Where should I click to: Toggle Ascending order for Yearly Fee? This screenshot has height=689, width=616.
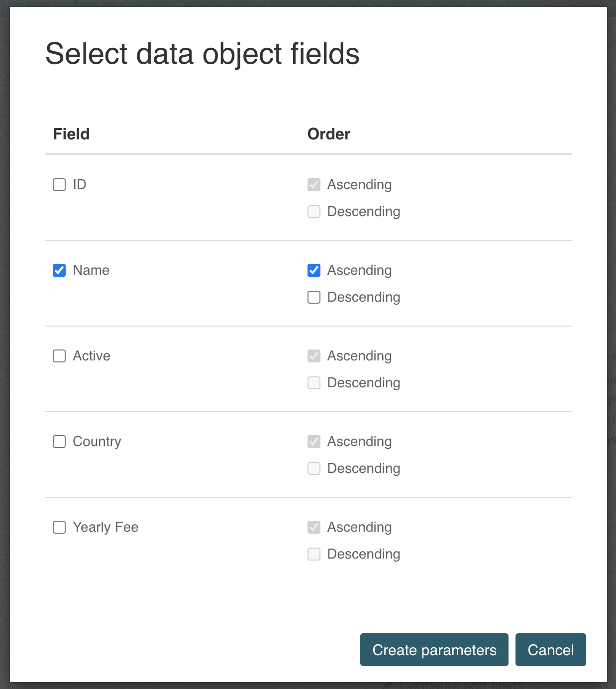[313, 527]
